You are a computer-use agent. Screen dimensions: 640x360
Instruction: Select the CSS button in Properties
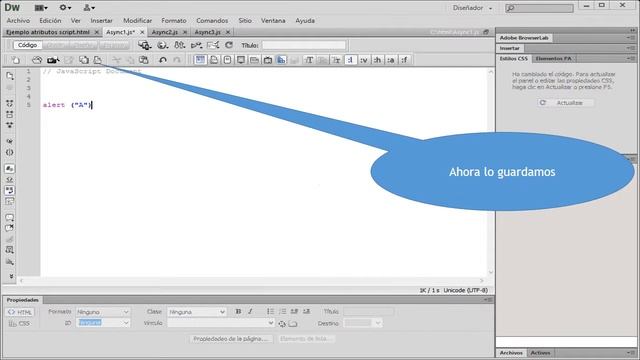(x=20, y=323)
